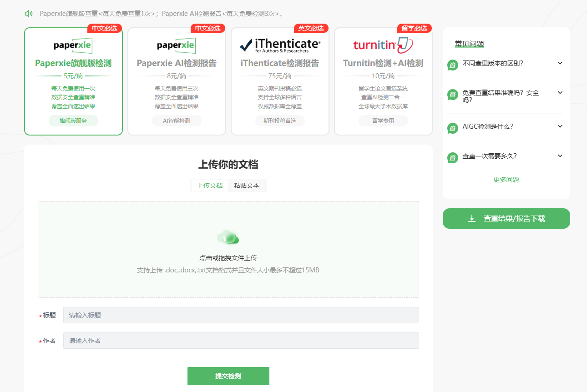Click the Paperxie logo on AI detection card

[177, 45]
